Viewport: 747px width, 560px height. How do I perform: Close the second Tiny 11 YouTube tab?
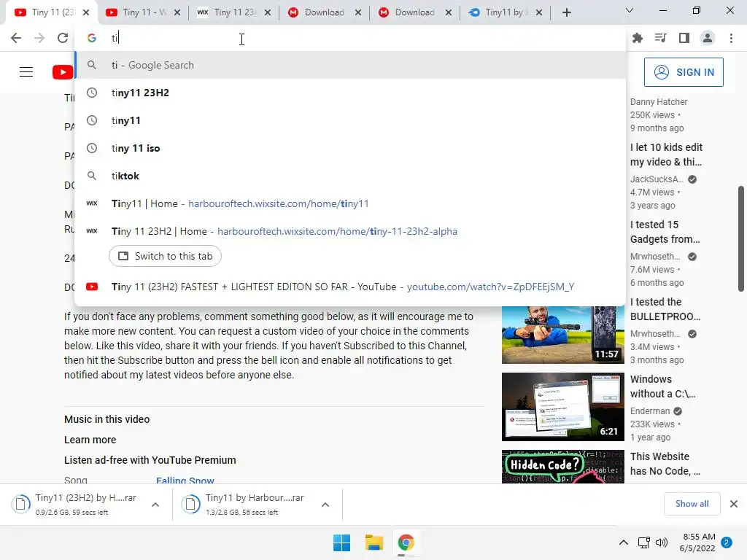[x=177, y=12]
